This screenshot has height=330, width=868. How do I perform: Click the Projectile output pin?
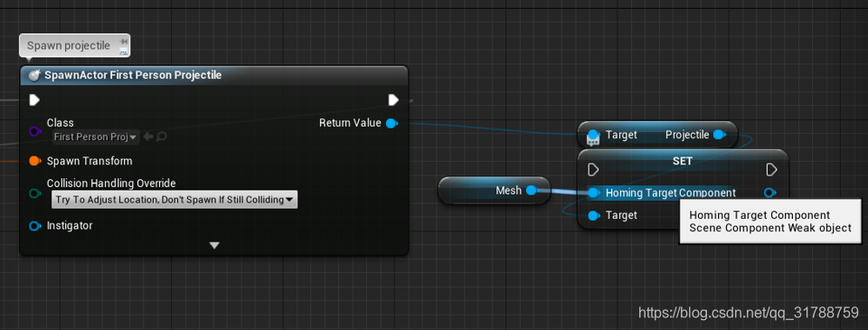click(719, 135)
